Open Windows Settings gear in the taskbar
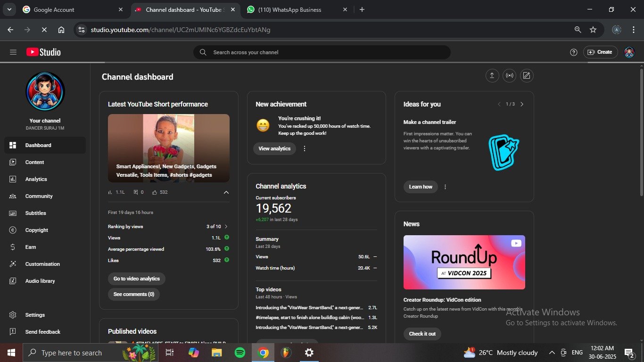Screen dimensions: 644x362 click(309, 353)
